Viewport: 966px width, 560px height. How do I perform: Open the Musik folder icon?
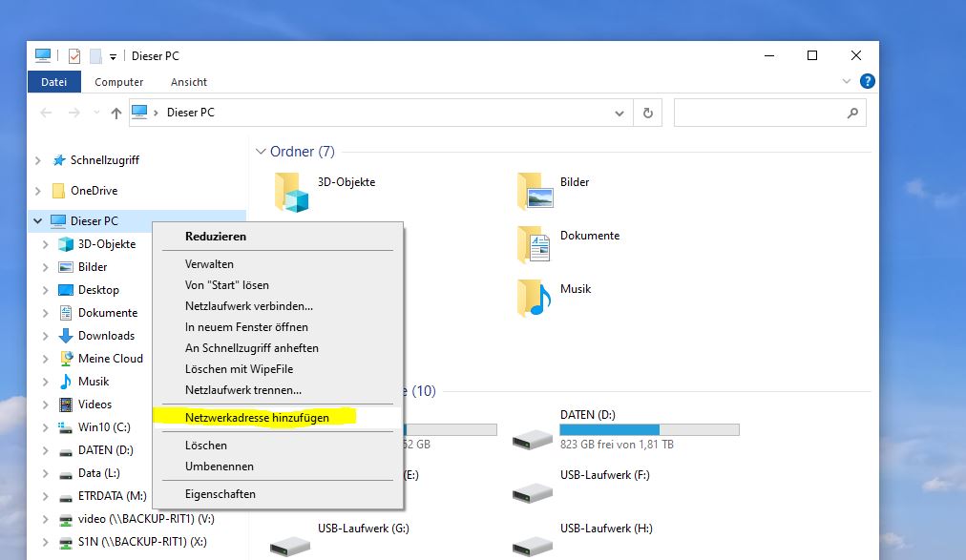(535, 298)
